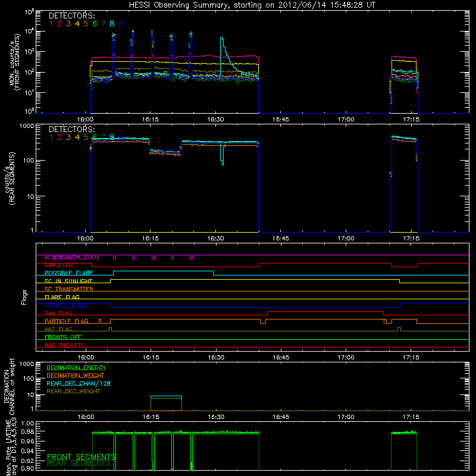Click pink detector 2 in rear segments legend
Screen dimensions: 476x476
[60, 137]
